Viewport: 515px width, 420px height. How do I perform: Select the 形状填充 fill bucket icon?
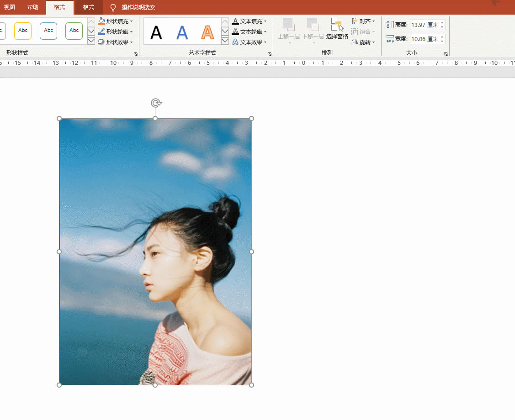(x=101, y=21)
